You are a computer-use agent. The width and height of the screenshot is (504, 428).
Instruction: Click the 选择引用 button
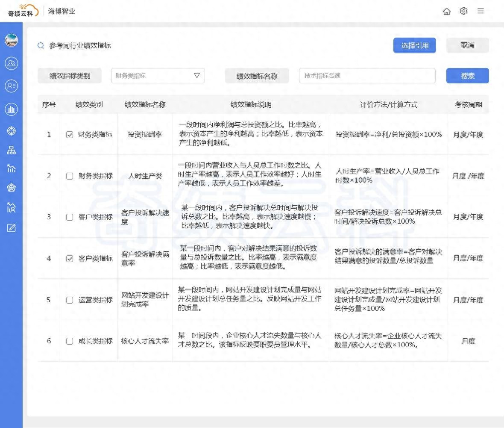click(x=415, y=45)
